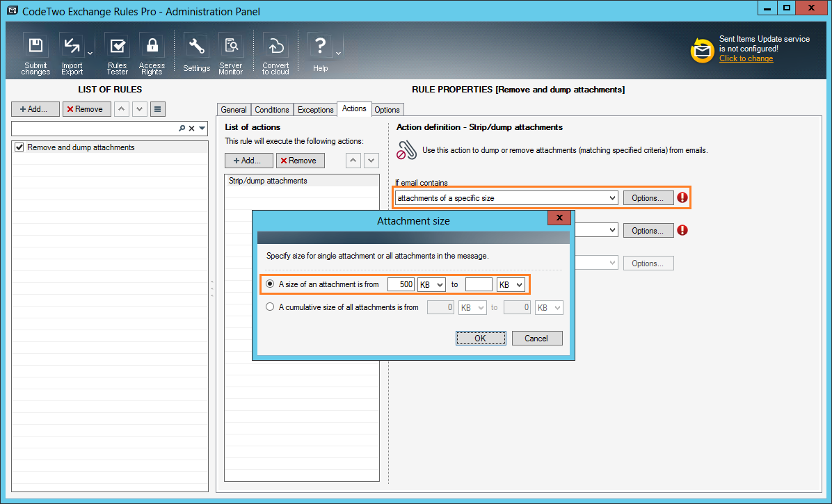Expand the rule search filter dropdown
Screen dimensions: 832x504
pos(202,128)
